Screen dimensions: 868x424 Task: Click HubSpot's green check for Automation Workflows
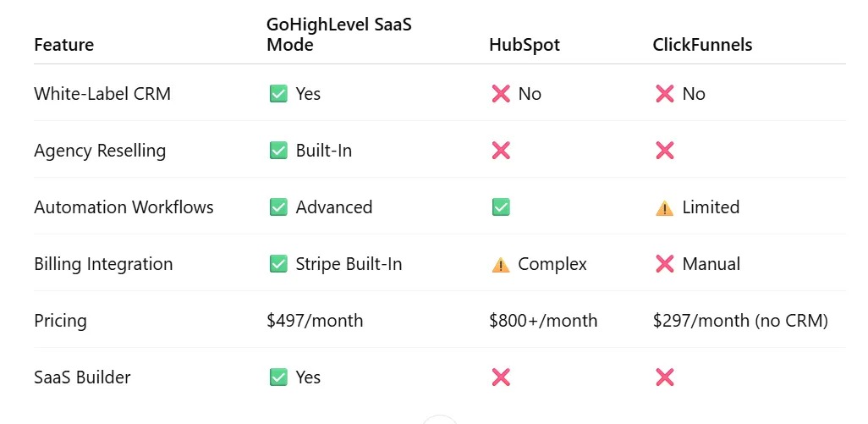point(500,207)
